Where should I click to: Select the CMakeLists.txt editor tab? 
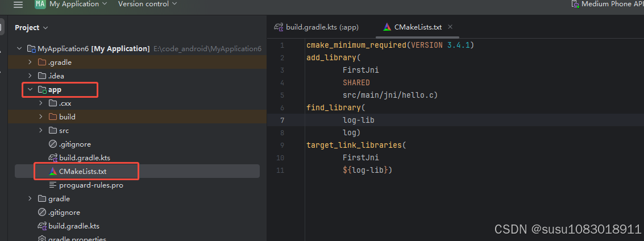coord(417,27)
